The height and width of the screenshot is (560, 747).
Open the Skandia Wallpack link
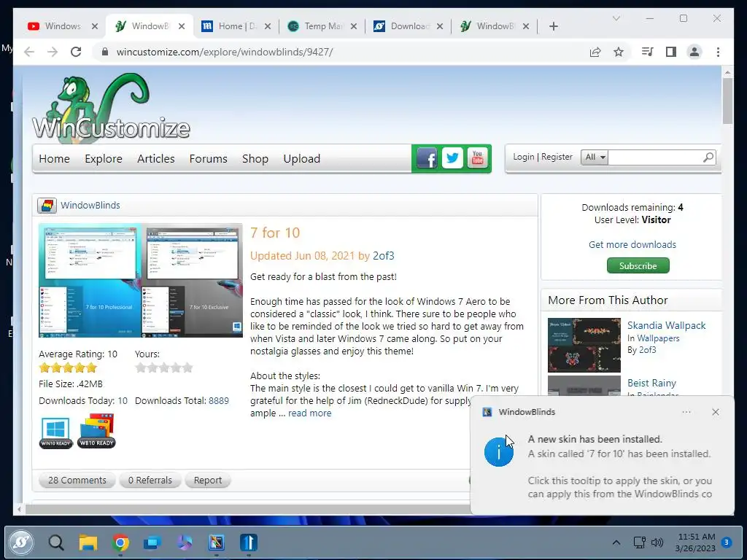tap(667, 325)
